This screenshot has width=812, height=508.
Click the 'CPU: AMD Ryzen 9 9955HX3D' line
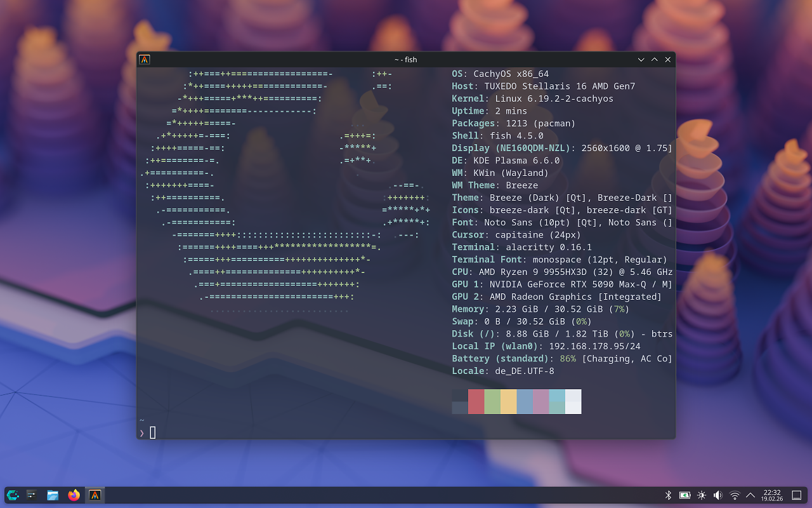[x=562, y=272]
